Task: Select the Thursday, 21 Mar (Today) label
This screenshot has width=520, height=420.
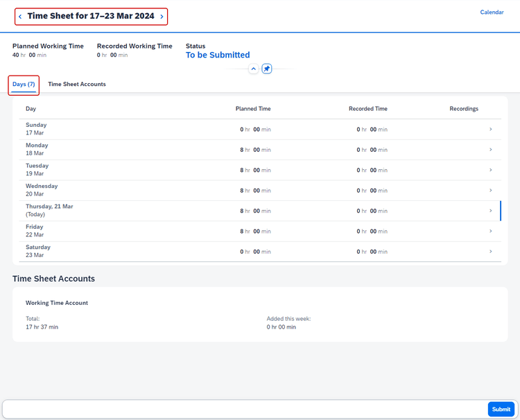Action: (49, 210)
